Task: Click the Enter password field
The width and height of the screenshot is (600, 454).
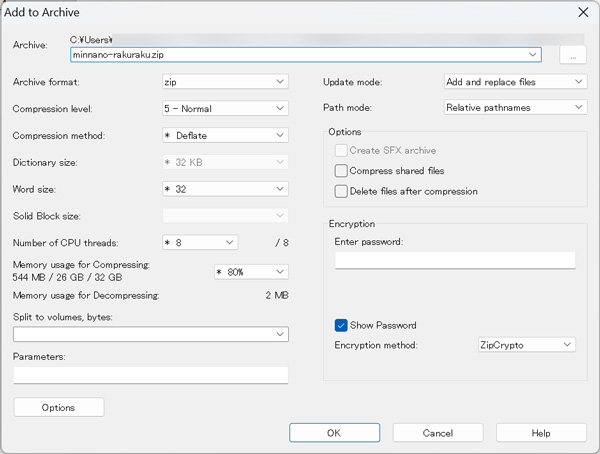Action: pyautogui.click(x=455, y=260)
